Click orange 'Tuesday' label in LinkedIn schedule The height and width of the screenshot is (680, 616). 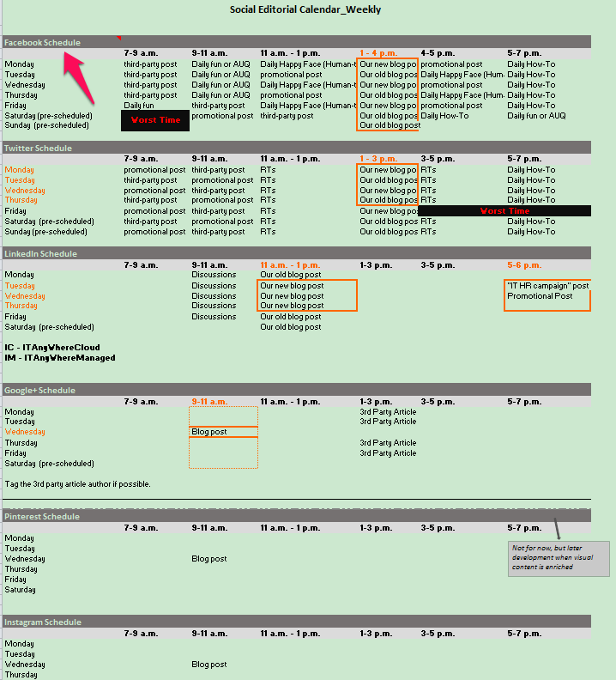click(x=20, y=286)
